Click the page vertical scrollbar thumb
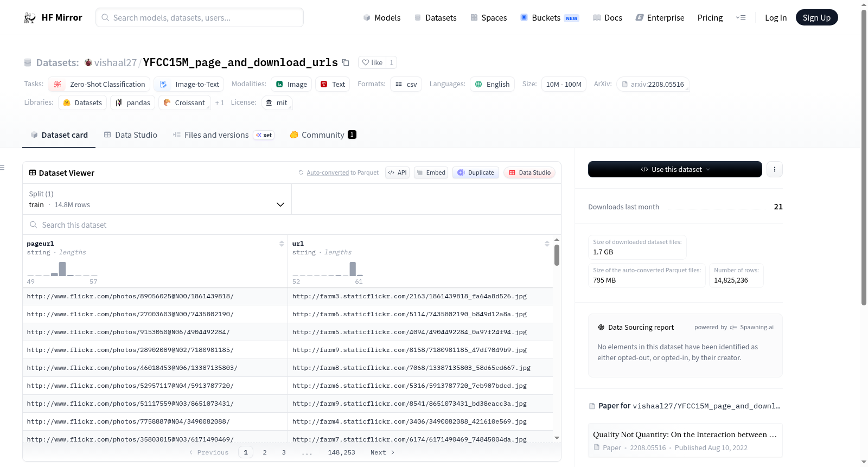Screen dimensions: 868x467 tap(864, 157)
